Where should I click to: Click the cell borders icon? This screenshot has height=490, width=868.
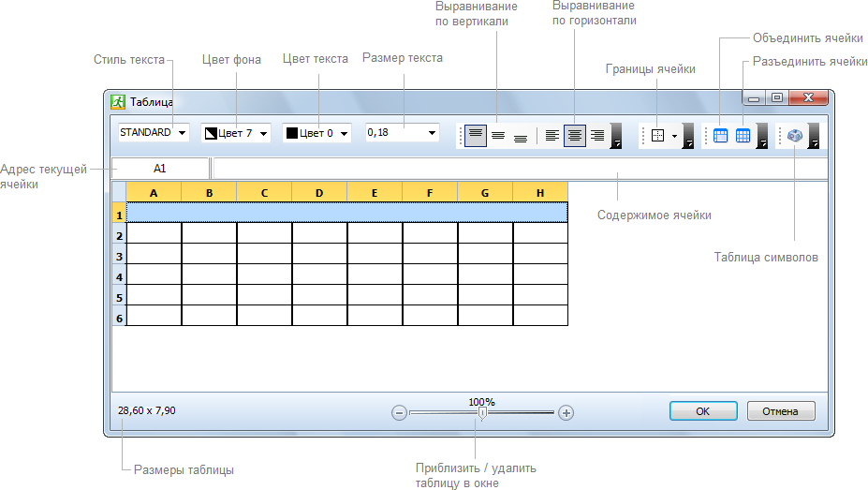(x=657, y=135)
